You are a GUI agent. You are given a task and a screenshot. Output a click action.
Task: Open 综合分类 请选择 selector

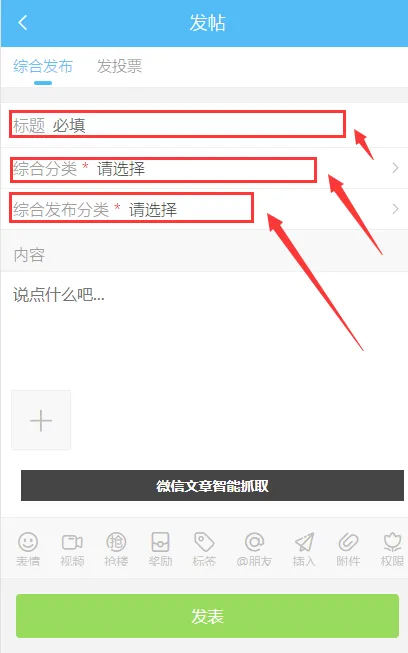tap(204, 168)
